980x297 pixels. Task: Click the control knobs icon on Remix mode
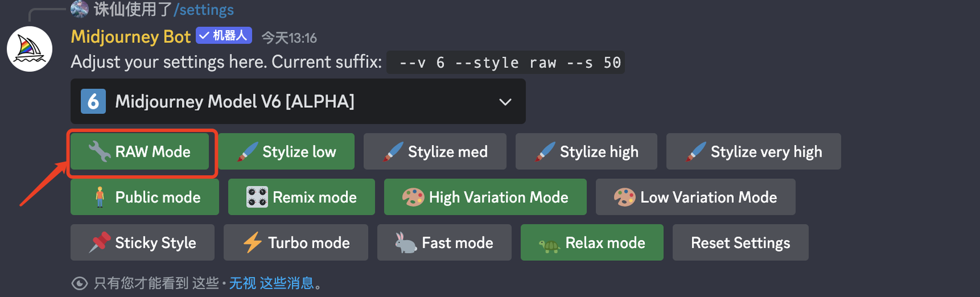tap(257, 197)
